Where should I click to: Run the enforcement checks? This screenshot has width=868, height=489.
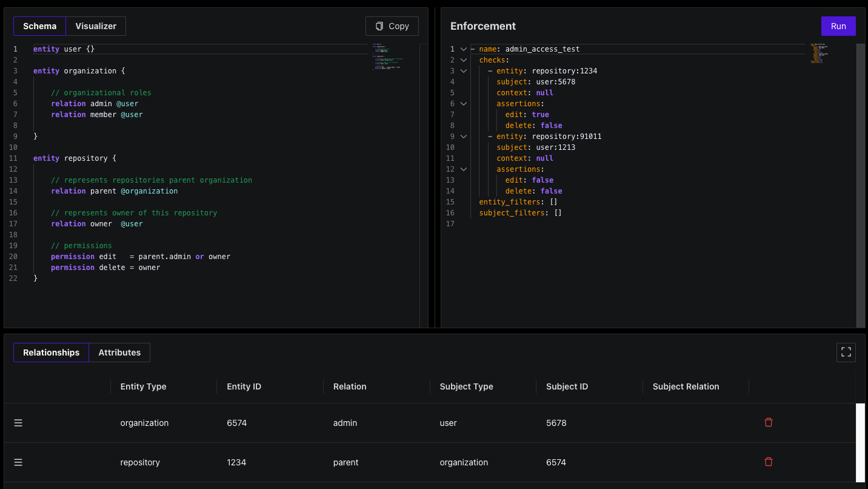tap(838, 26)
